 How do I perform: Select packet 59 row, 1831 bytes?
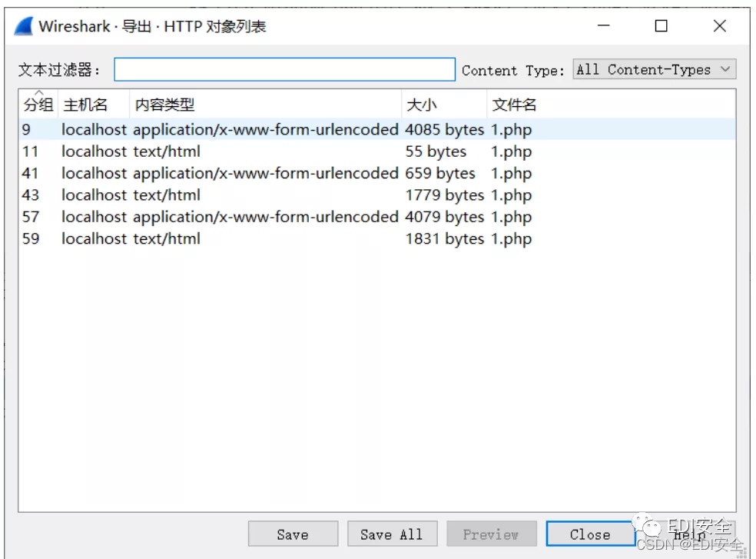pos(377,238)
